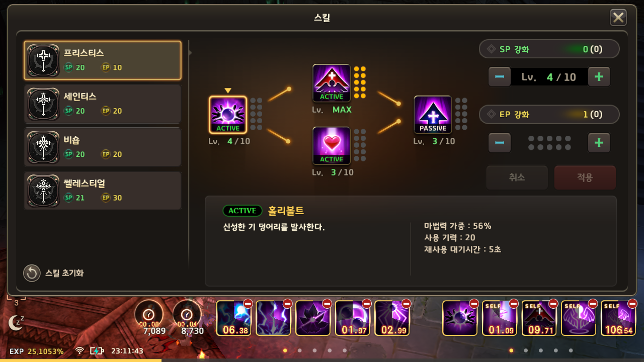
Task: Click the 스킬 초기화 reset arrow icon
Action: pos(32,273)
